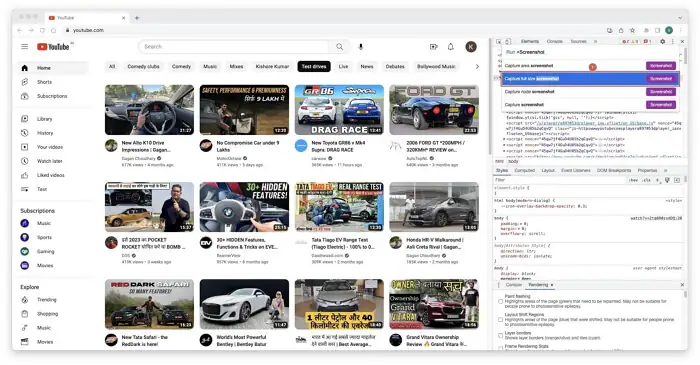Viewport: 700px width, 365px height.
Task: Open DevTools settings gear
Action: (x=662, y=41)
